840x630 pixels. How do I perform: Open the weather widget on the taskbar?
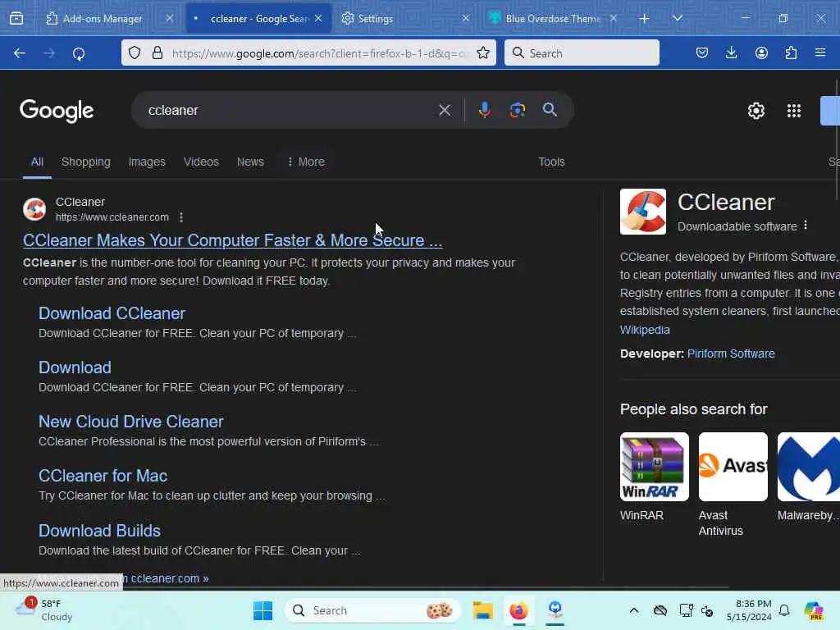(x=44, y=610)
